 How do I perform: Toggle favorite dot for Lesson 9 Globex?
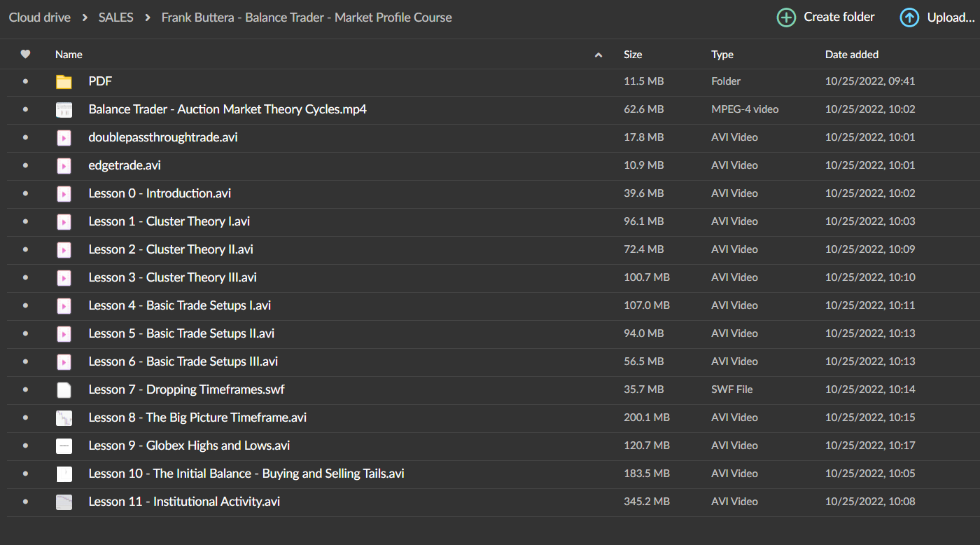pyautogui.click(x=26, y=446)
